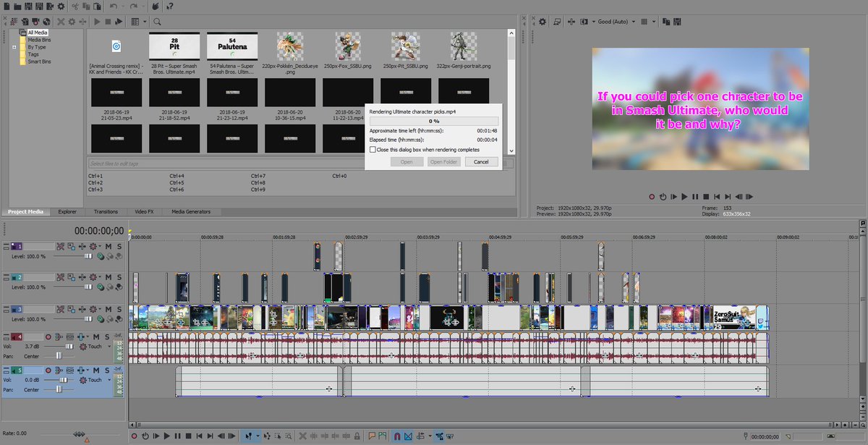
Task: Open Preview Properties gear icon
Action: [542, 22]
